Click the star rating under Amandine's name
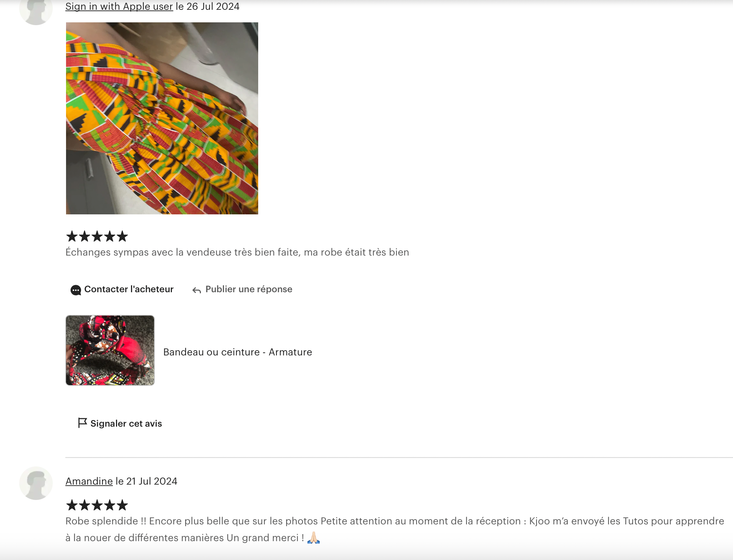The width and height of the screenshot is (733, 560). 97,505
